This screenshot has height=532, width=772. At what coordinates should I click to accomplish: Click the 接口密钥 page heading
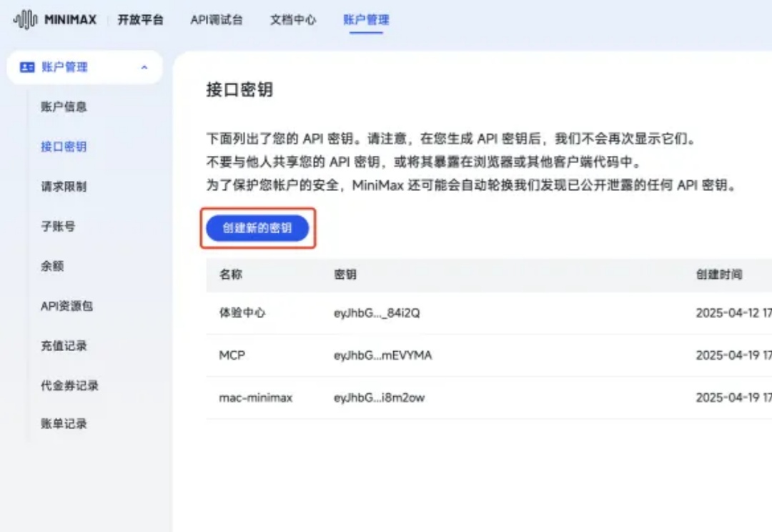(239, 89)
